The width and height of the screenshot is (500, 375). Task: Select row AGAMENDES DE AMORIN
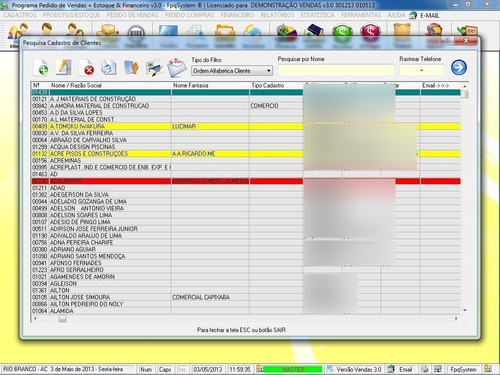(246, 277)
